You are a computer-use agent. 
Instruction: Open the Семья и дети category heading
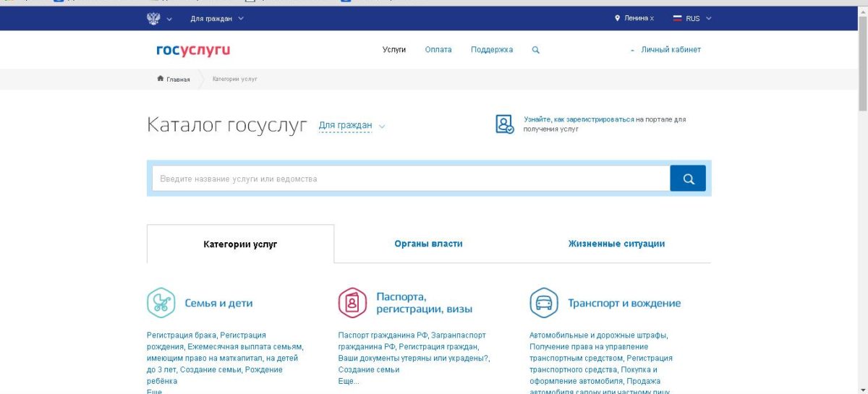pyautogui.click(x=218, y=304)
